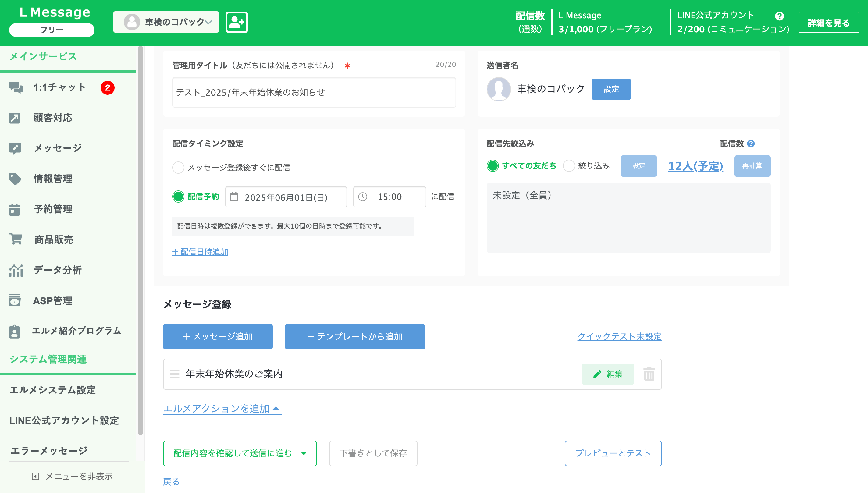Click the 編集 button for 年末年始休業のご案内
Viewport: 868px width, 493px height.
[x=607, y=374]
